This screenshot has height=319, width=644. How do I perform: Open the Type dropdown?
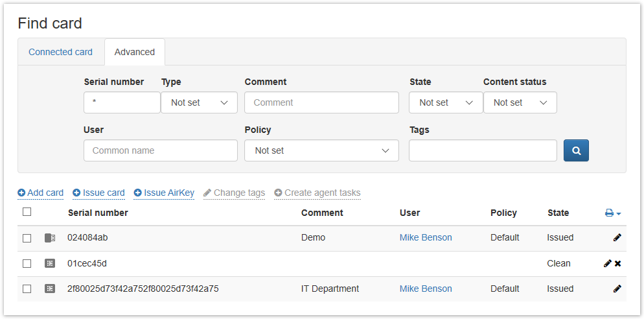tap(199, 102)
